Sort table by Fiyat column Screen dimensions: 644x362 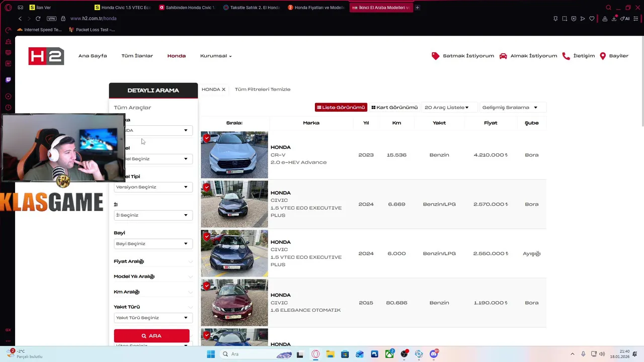(x=491, y=123)
